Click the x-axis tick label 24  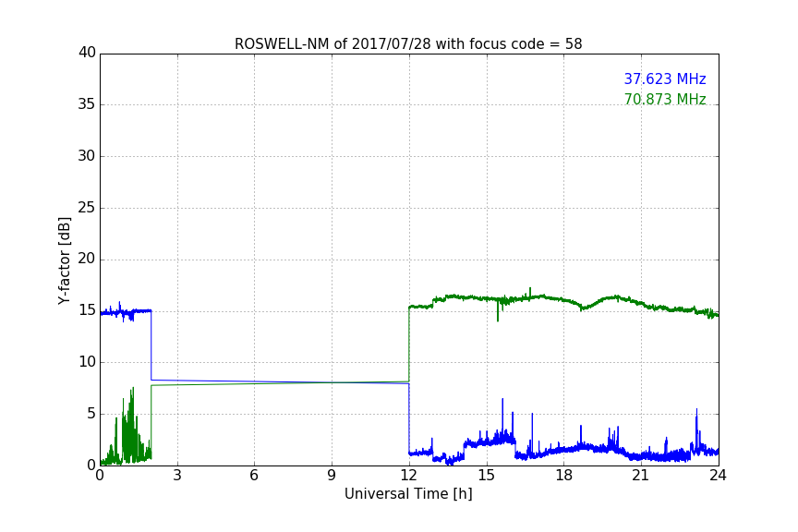[x=718, y=476]
